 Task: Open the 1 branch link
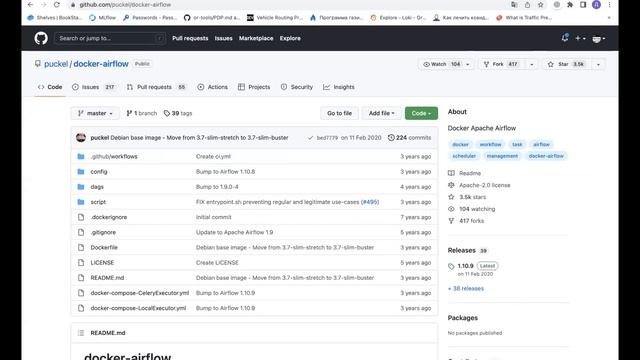pos(141,113)
